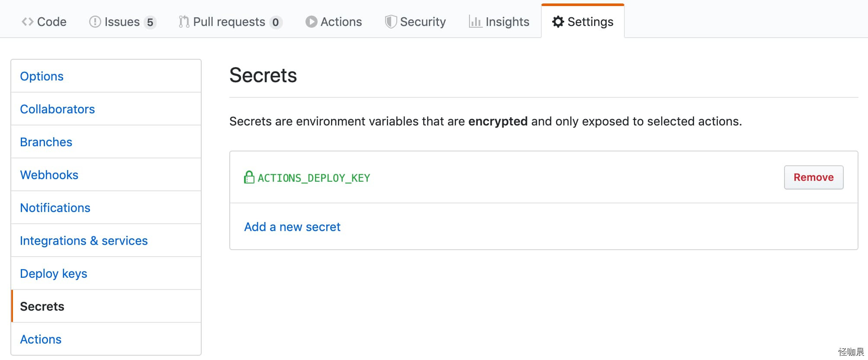Click the Actions play icon
The image size is (868, 360).
coord(311,22)
